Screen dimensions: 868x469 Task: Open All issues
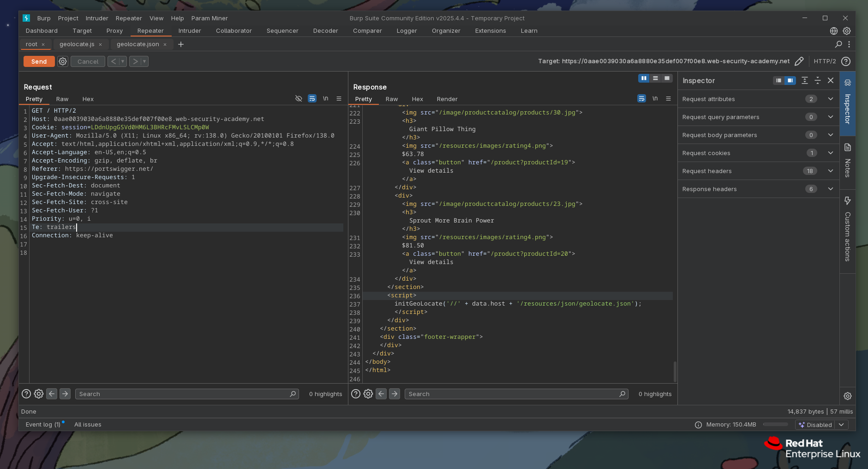pyautogui.click(x=88, y=425)
